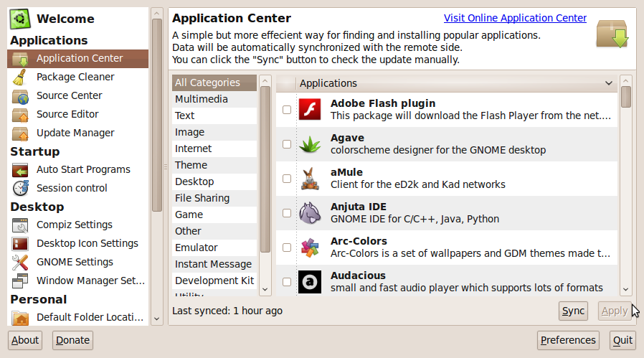Click the category list scroll-down arrow

point(265,288)
